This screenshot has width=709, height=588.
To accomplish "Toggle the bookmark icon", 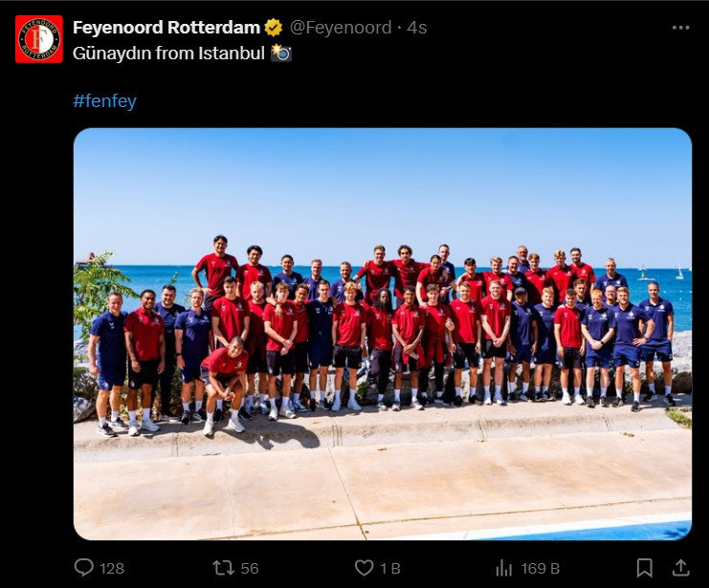I will (644, 568).
